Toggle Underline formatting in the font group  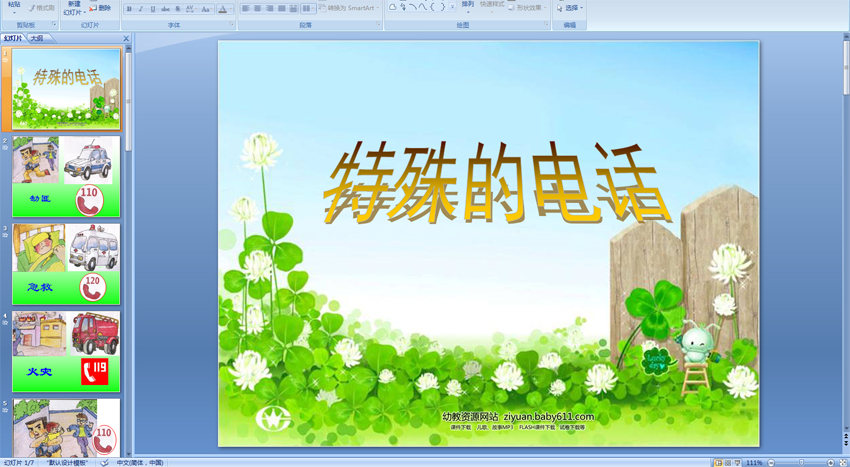tap(153, 9)
